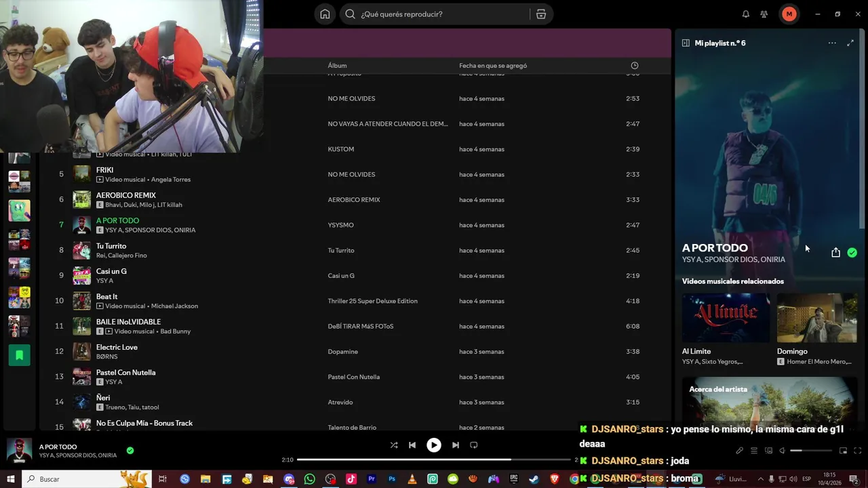Viewport: 868px width, 488px height.
Task: Open the Al Límite music video thumbnail
Action: pyautogui.click(x=726, y=318)
